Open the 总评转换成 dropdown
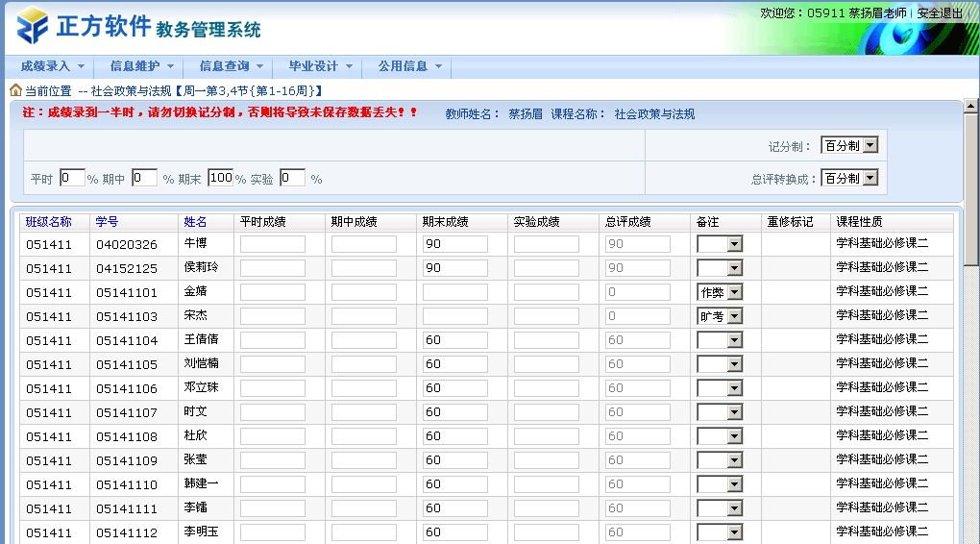Screen dimensions: 980x544 849,178
